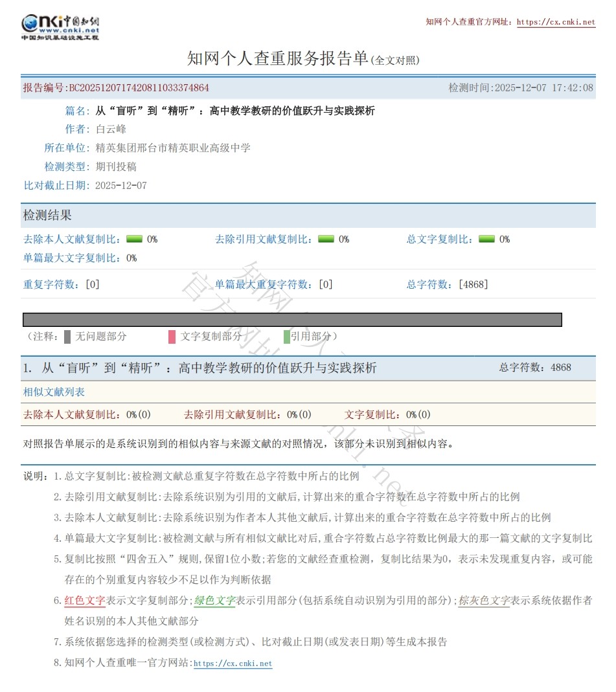The height and width of the screenshot is (692, 616).
Task: Click the author name 白云峰
Action: pos(111,129)
